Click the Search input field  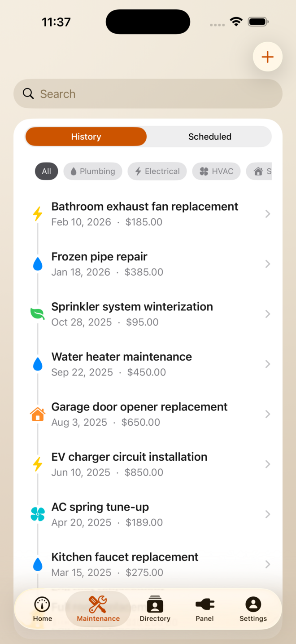(x=148, y=94)
